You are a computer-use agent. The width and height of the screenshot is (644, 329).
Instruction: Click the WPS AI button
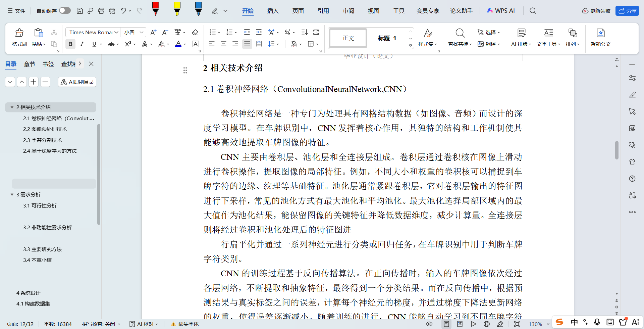point(500,11)
